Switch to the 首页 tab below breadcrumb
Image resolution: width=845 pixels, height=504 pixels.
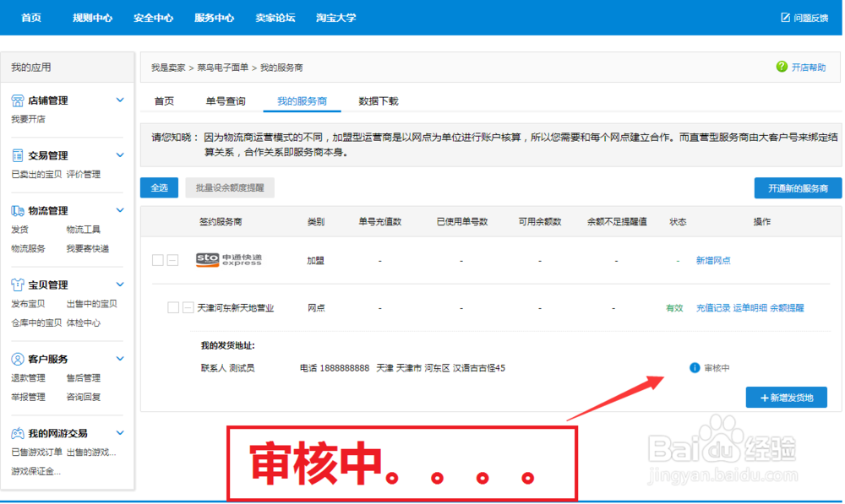pyautogui.click(x=164, y=101)
